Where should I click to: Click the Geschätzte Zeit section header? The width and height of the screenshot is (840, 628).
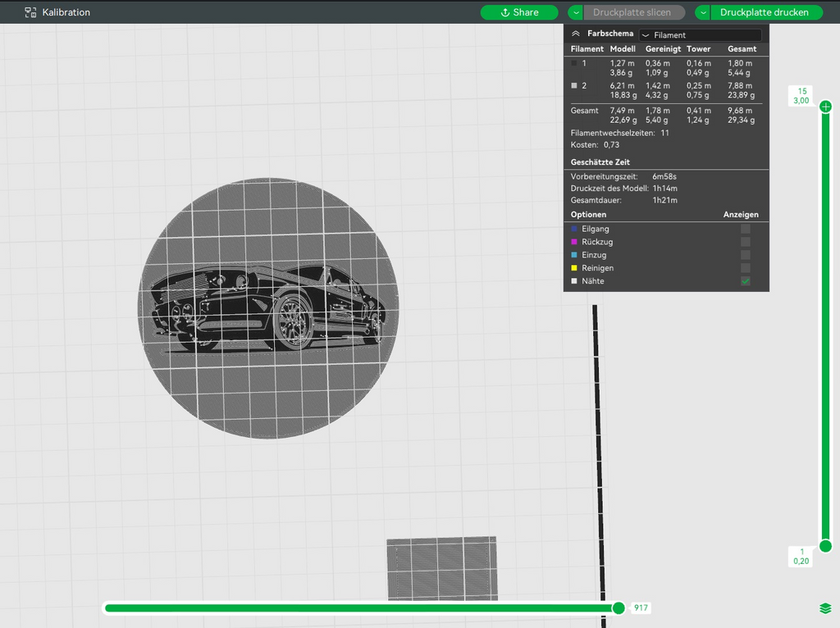coord(600,162)
